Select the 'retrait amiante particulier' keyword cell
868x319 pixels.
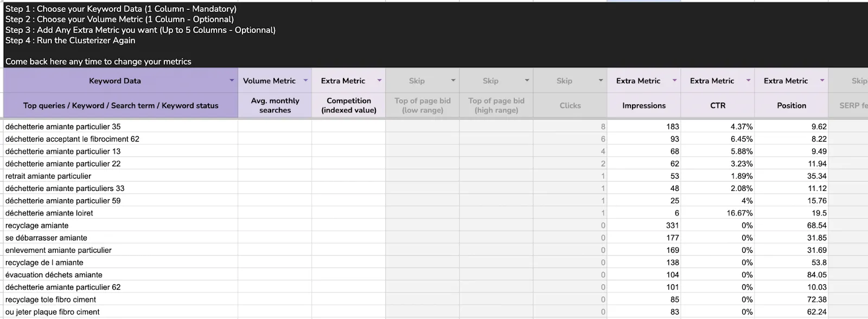click(48, 176)
